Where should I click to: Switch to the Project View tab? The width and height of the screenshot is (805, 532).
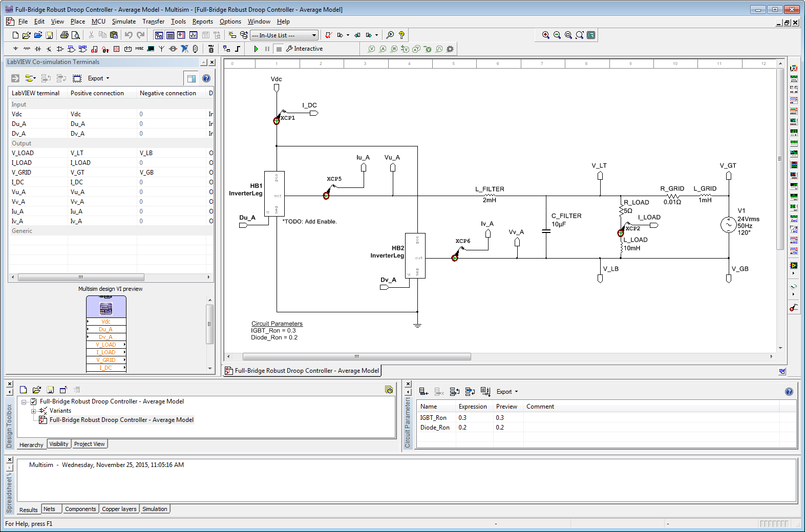90,444
